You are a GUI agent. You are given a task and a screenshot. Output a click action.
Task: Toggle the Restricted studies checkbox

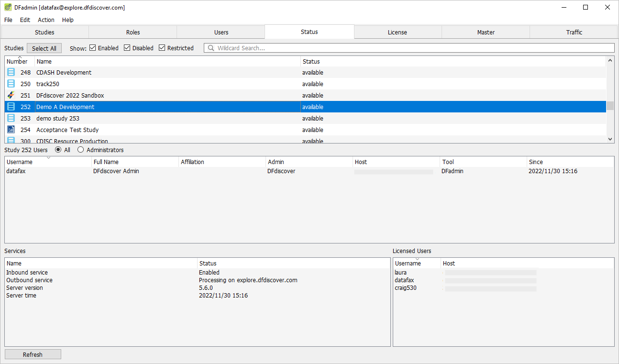[x=162, y=48]
